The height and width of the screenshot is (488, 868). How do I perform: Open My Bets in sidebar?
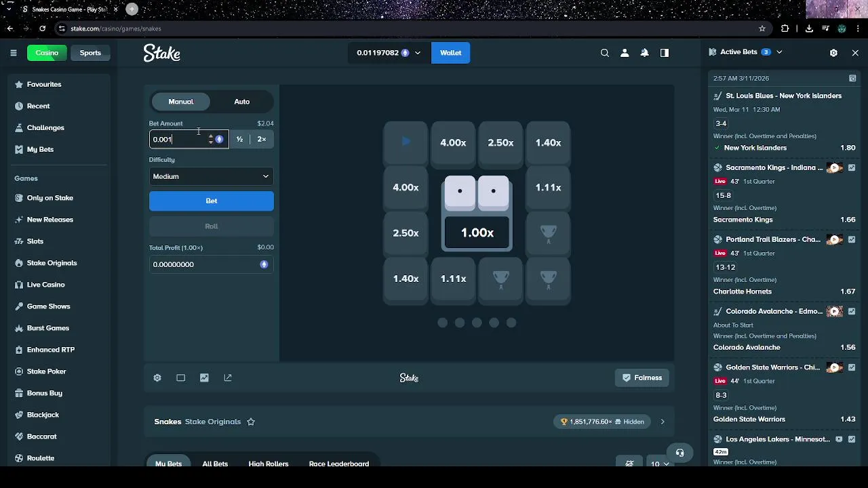pyautogui.click(x=40, y=149)
